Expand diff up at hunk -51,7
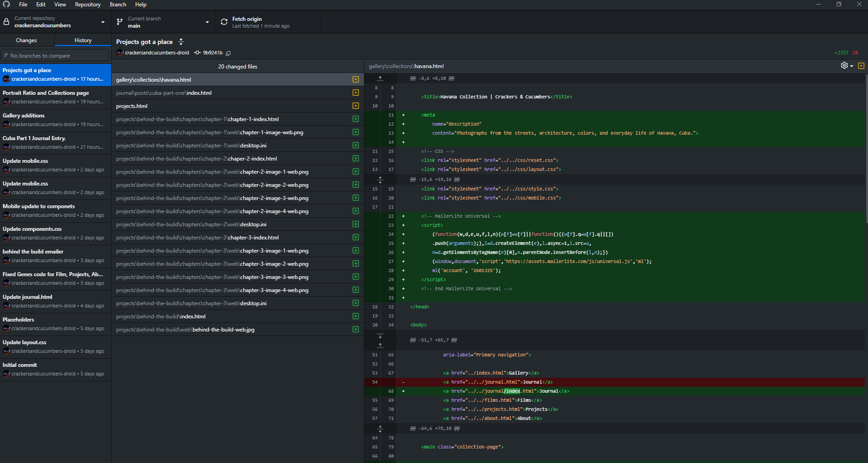This screenshot has width=868, height=463. point(380,345)
